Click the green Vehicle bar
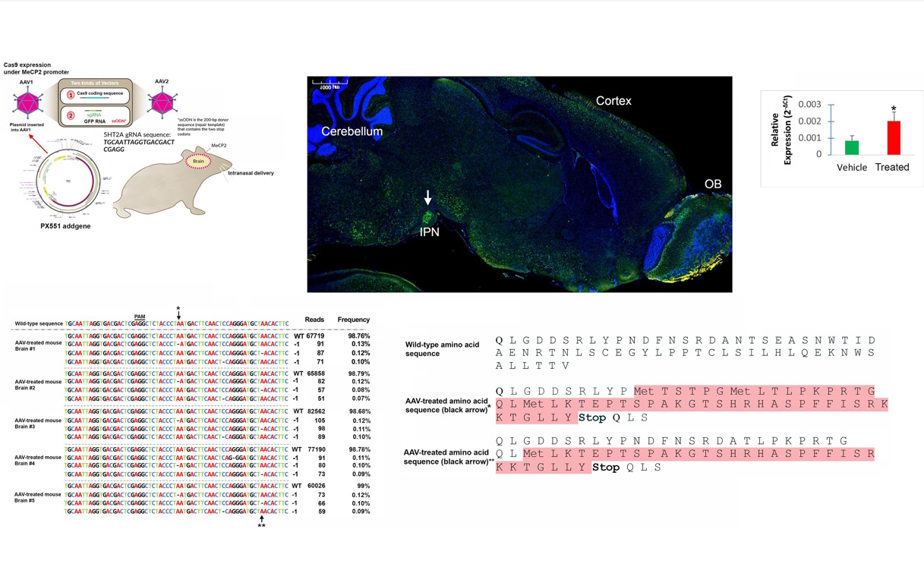 [x=851, y=147]
